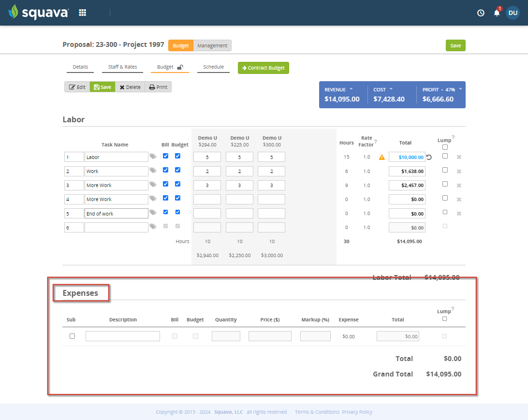The image size is (528, 420).
Task: Click the tag icon next to the Labor task
Action: [153, 157]
